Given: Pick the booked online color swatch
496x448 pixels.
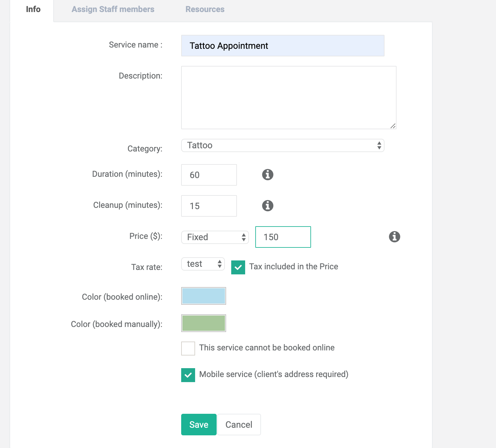Looking at the screenshot, I should click(x=204, y=296).
